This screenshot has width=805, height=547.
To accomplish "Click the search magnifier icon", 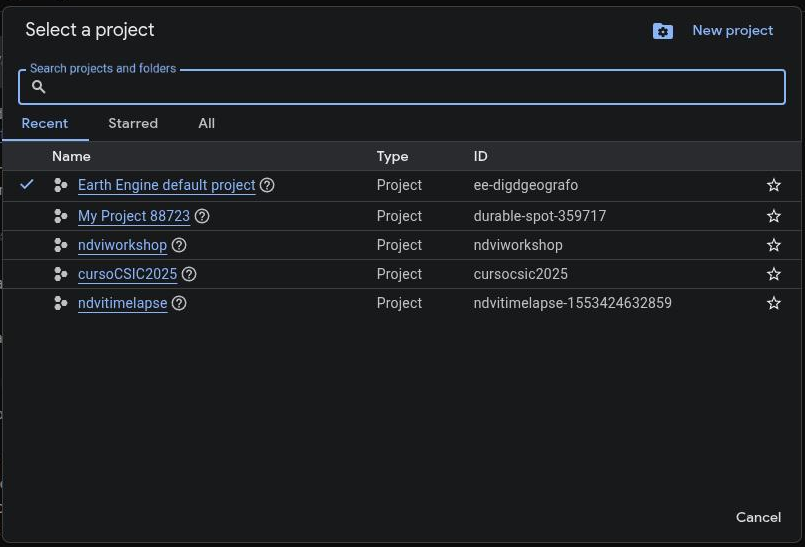I will 39,87.
